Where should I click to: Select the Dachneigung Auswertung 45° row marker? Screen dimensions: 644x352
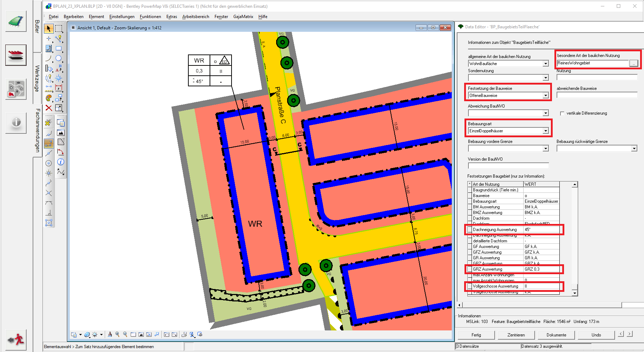click(470, 230)
